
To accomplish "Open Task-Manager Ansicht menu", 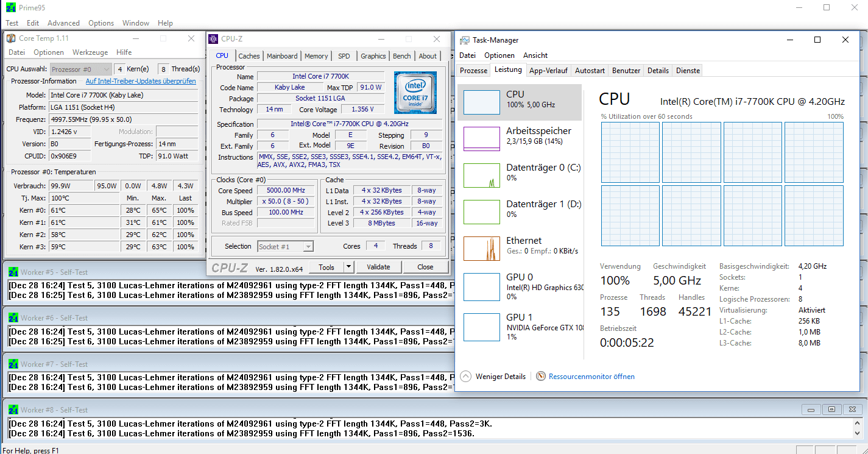I will point(535,55).
